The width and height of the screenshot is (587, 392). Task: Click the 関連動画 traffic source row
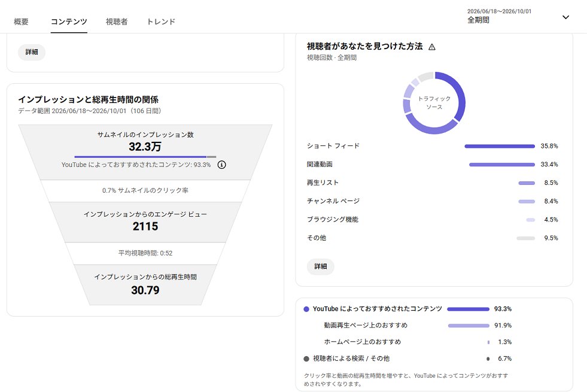[433, 165]
